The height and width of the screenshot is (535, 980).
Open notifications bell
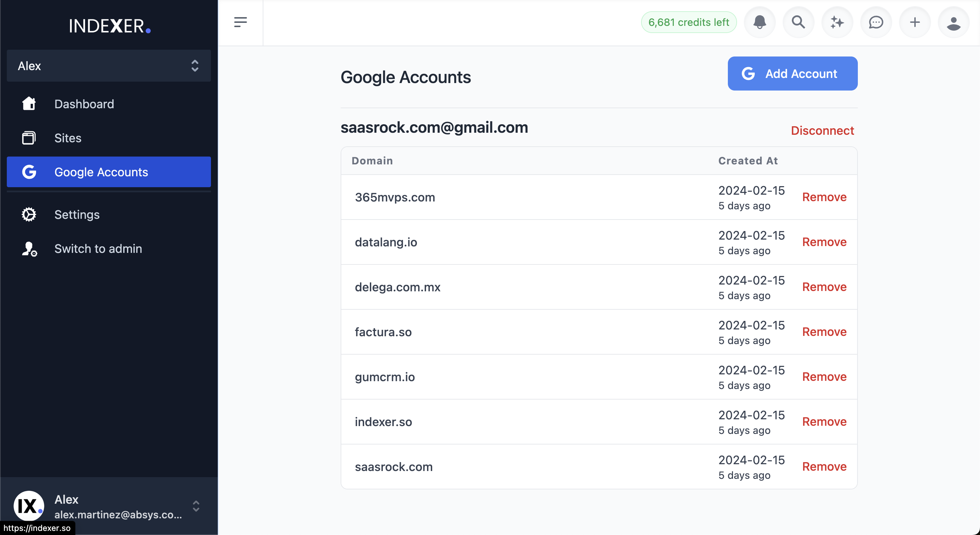click(759, 22)
